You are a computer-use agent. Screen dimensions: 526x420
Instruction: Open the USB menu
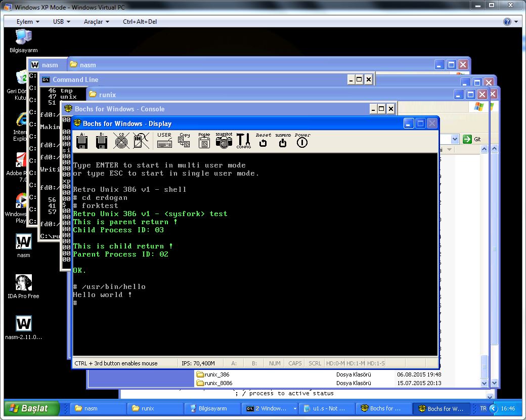coord(62,21)
